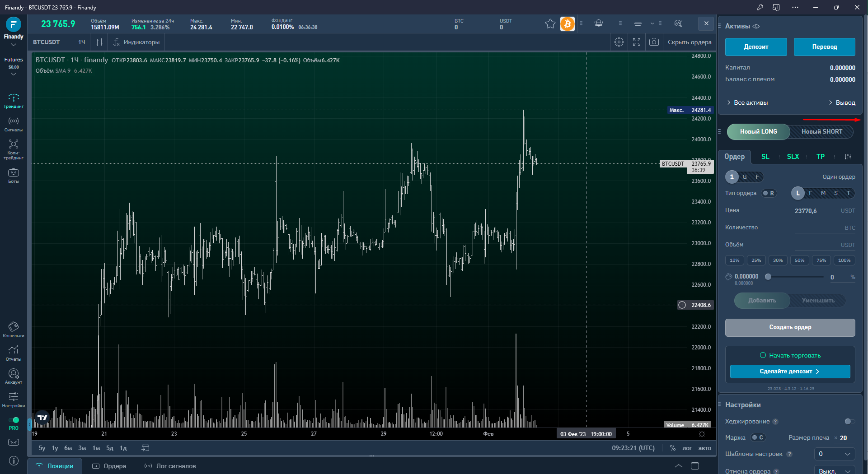Set volume to 50% preset
868x474 pixels.
pyautogui.click(x=800, y=260)
